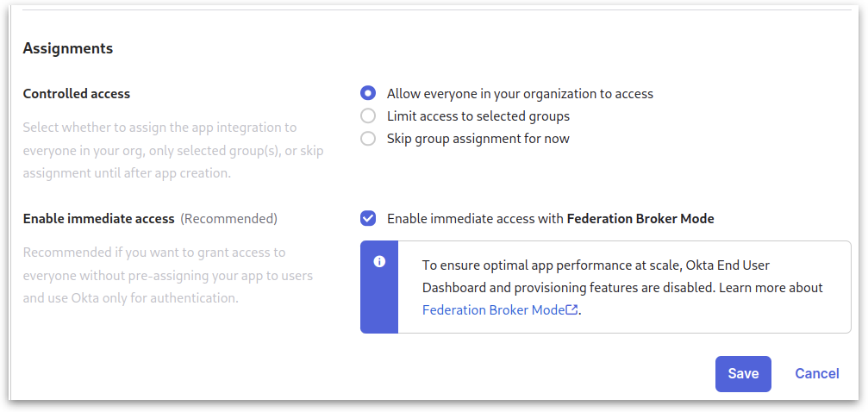Choose the Limit access to selected groups radio button
This screenshot has height=412, width=868.
click(x=368, y=115)
